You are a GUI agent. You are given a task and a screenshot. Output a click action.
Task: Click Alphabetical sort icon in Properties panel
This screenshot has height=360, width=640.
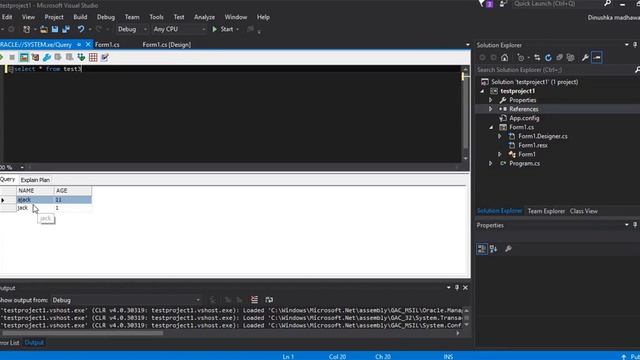(493, 249)
